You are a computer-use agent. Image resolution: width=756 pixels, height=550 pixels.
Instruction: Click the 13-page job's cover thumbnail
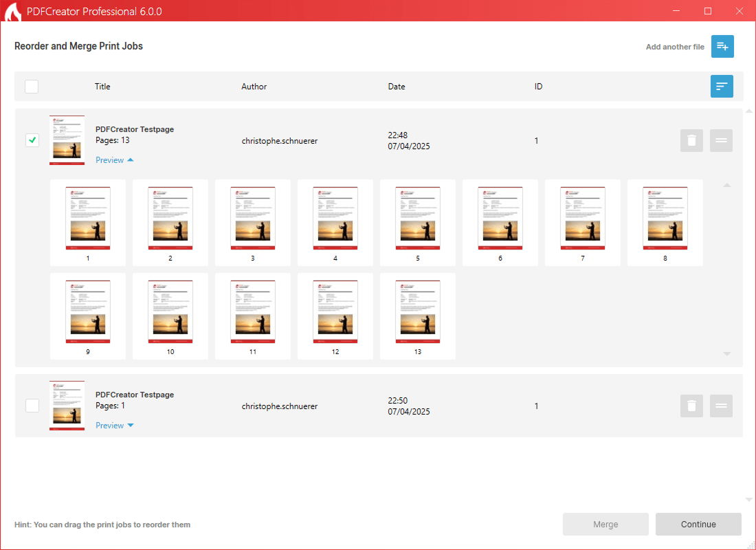pyautogui.click(x=67, y=140)
